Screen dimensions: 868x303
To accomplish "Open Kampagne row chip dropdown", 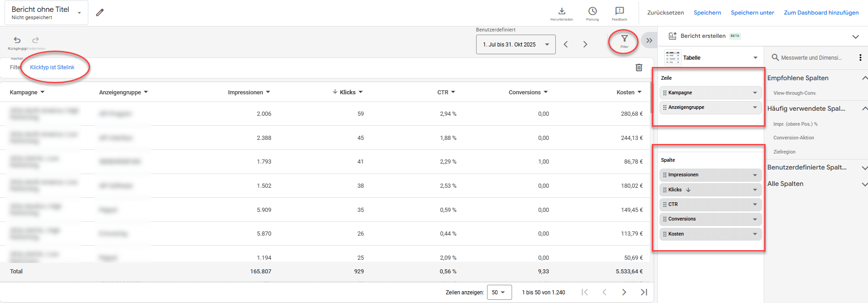I will (755, 93).
